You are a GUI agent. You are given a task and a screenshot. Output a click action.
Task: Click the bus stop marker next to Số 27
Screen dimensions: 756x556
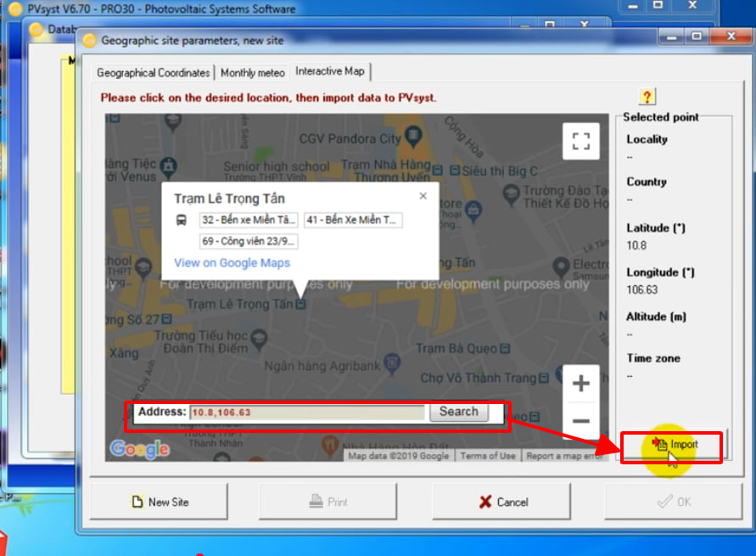click(167, 319)
